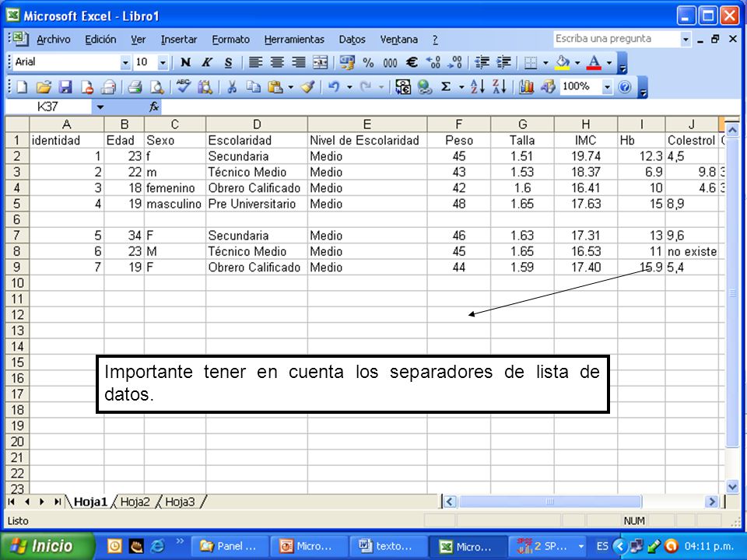Click 'Escriba una pregunta' help box
This screenshot has height=560, width=747.
[616, 39]
